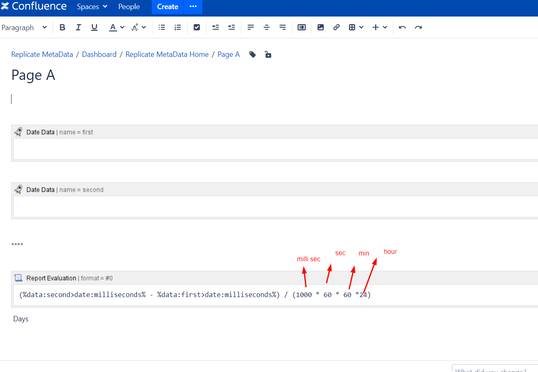The width and height of the screenshot is (538, 372).
Task: Open the insert more content menu
Action: (379, 27)
